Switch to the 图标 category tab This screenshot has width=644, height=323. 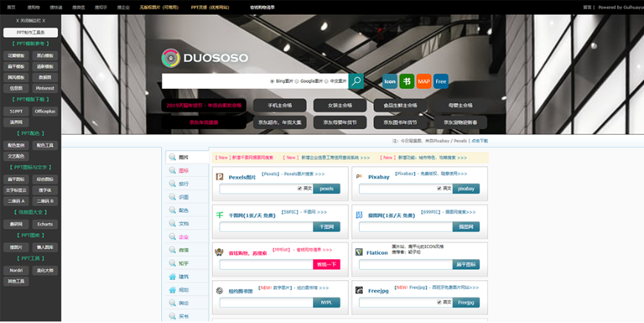(x=183, y=170)
